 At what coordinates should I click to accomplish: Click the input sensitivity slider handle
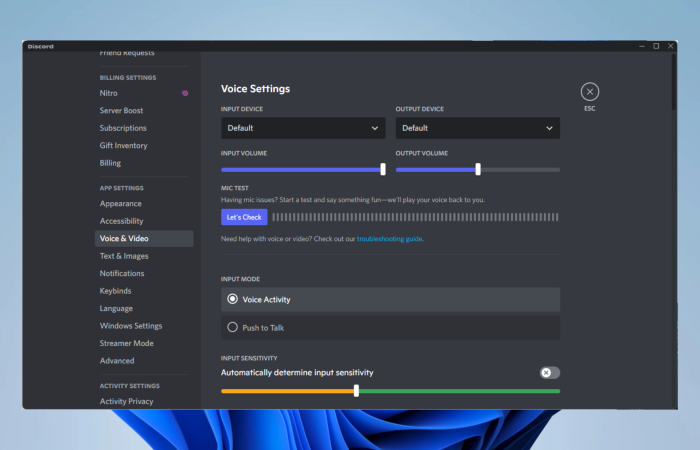point(356,391)
